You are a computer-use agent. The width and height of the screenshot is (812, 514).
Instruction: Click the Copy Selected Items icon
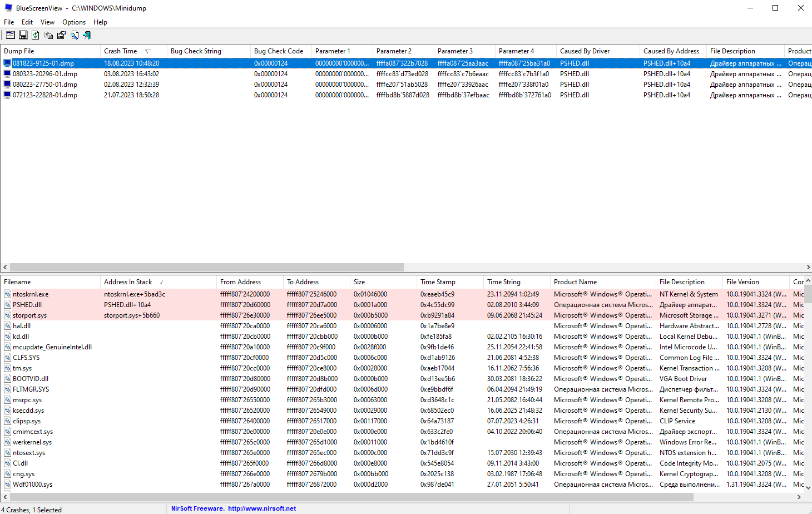tap(48, 35)
